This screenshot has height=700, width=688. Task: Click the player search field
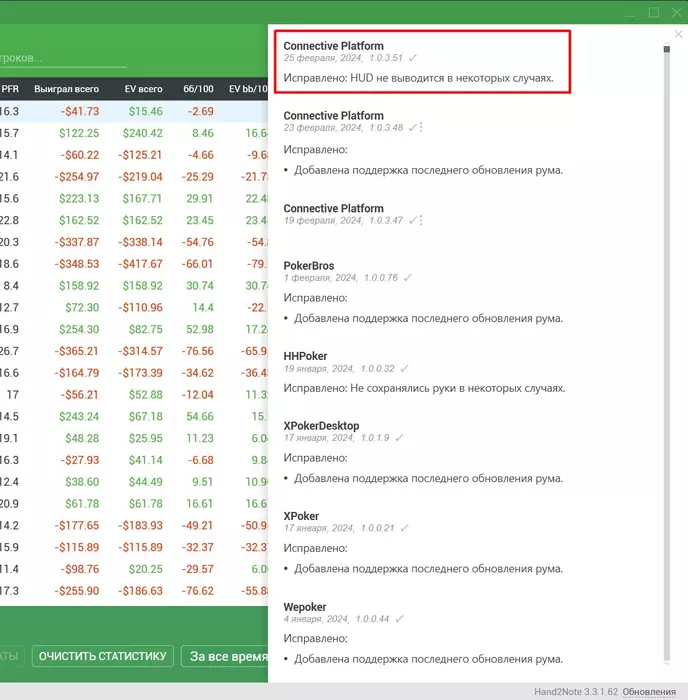click(63, 58)
